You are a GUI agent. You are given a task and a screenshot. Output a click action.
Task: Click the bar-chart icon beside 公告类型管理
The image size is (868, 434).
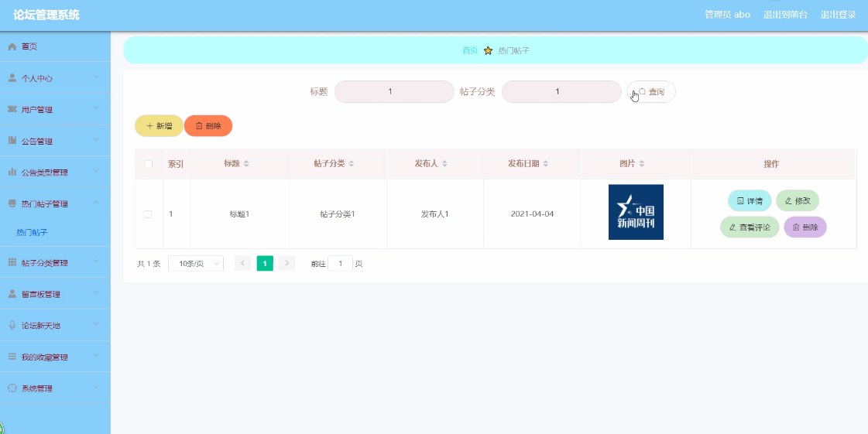(x=12, y=172)
